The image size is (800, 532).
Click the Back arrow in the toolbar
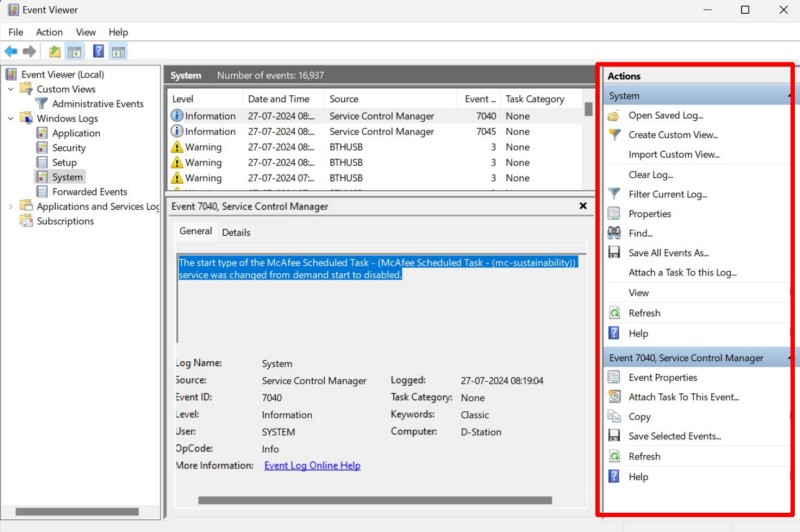[x=11, y=51]
